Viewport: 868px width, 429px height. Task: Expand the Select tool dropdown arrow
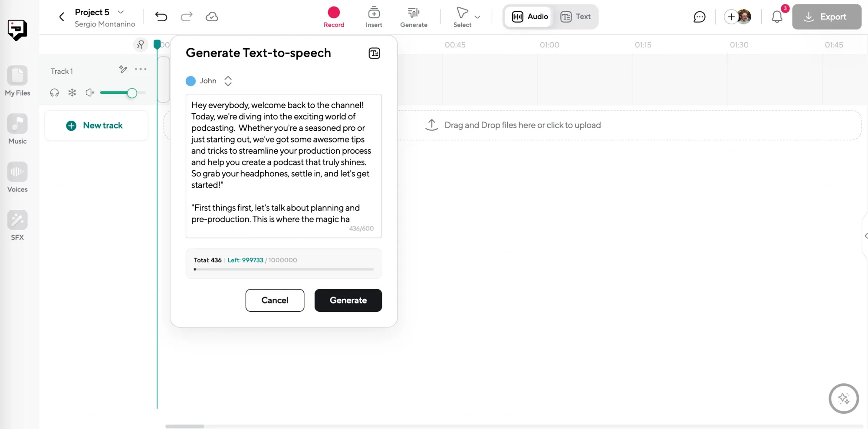(477, 17)
